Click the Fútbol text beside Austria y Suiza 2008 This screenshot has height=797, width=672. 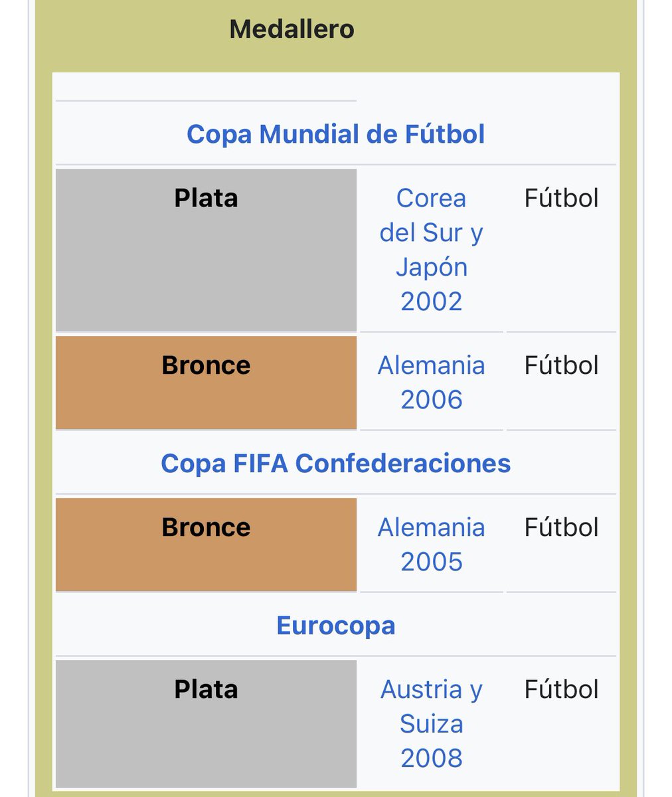click(x=561, y=689)
